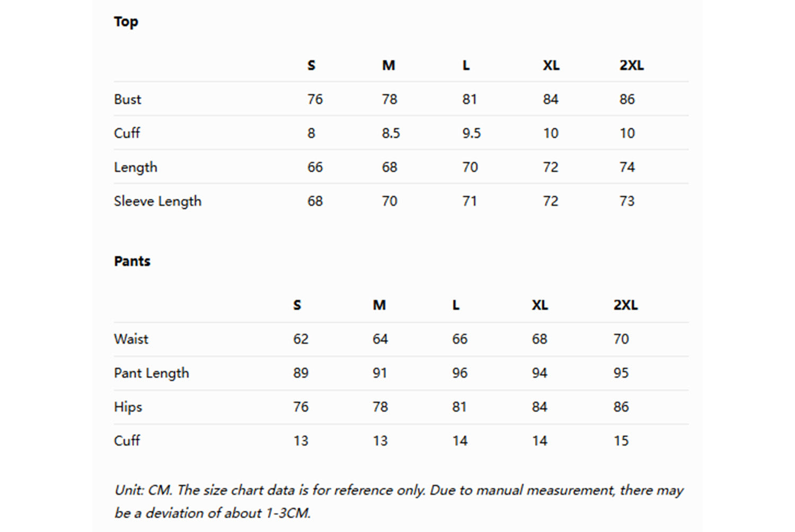Select the 96 pant length value
This screenshot has width=795, height=532.
[460, 373]
